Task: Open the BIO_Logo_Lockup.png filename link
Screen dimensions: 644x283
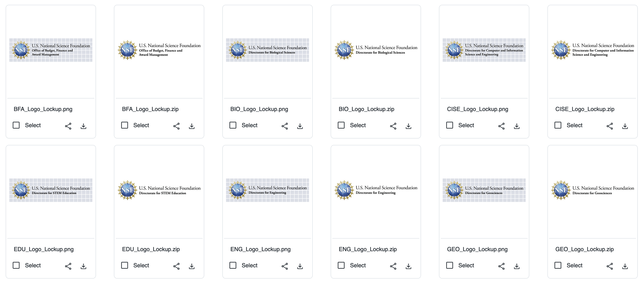Action: tap(259, 109)
